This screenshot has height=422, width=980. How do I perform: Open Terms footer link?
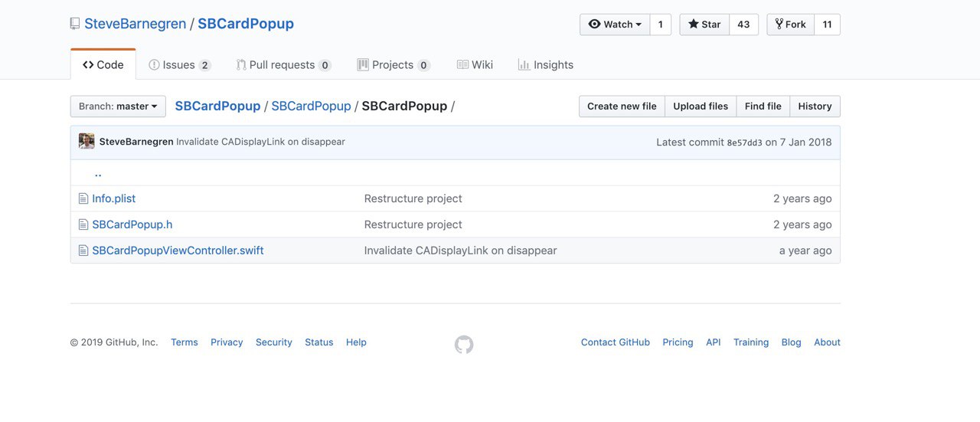tap(185, 342)
